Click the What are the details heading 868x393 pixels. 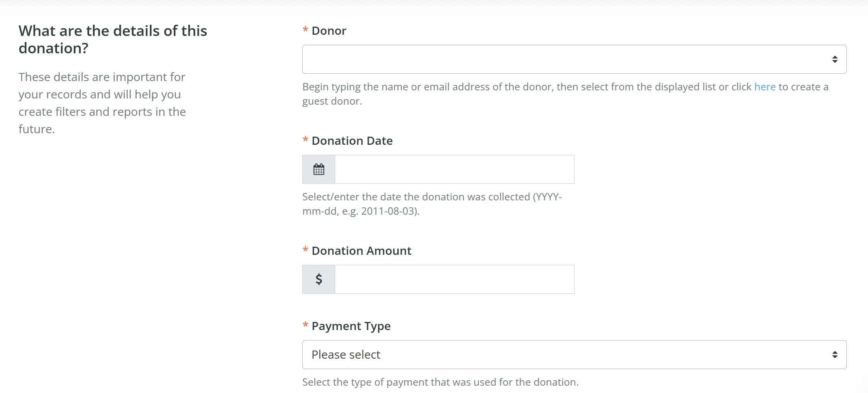[113, 39]
